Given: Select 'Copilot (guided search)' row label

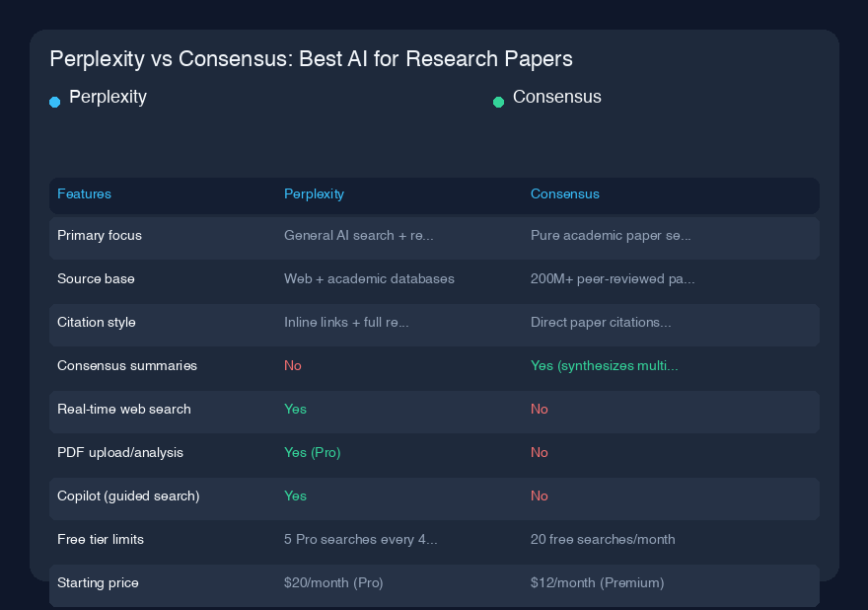Looking at the screenshot, I should pos(128,496).
